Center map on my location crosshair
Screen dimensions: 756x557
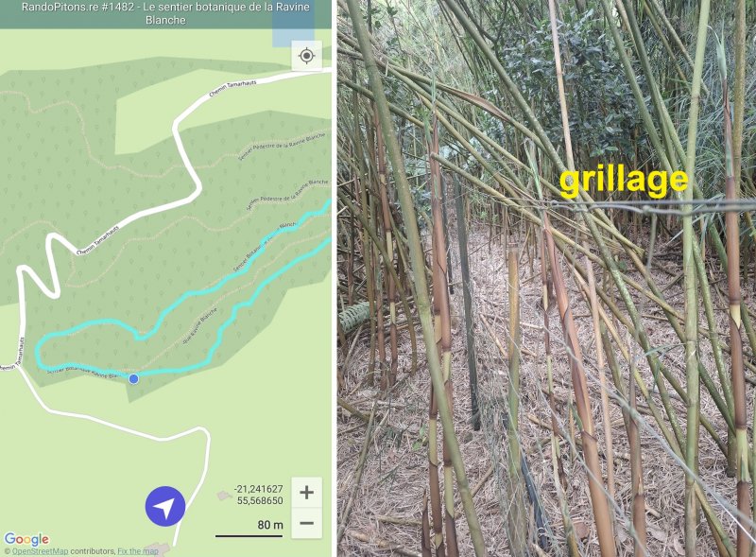click(x=306, y=56)
